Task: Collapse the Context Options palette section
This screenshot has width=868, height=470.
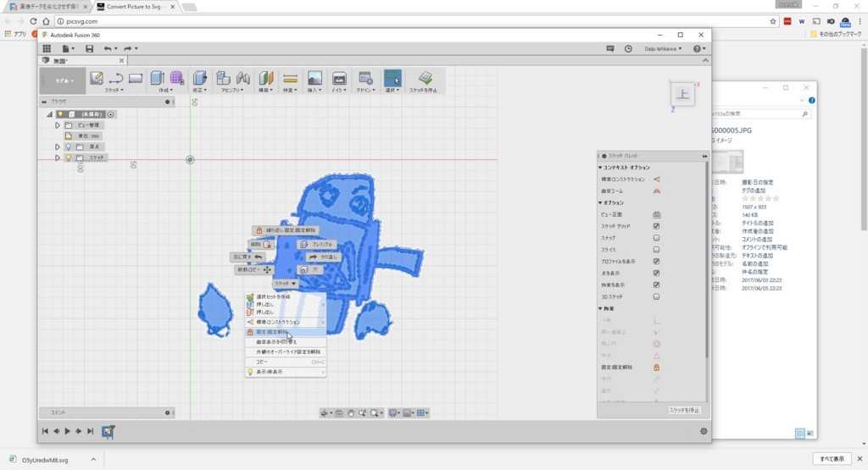Action: coord(601,168)
